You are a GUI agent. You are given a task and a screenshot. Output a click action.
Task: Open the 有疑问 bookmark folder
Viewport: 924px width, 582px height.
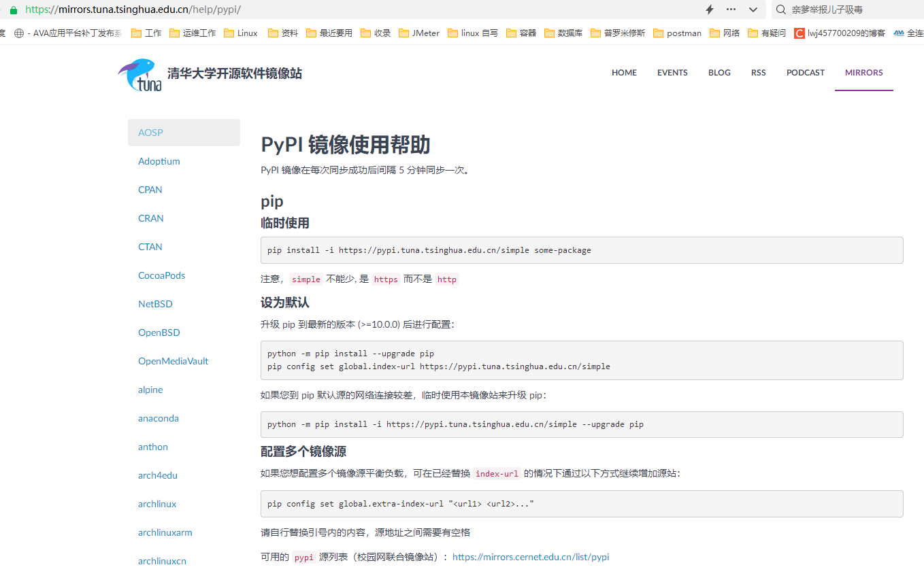tap(767, 33)
